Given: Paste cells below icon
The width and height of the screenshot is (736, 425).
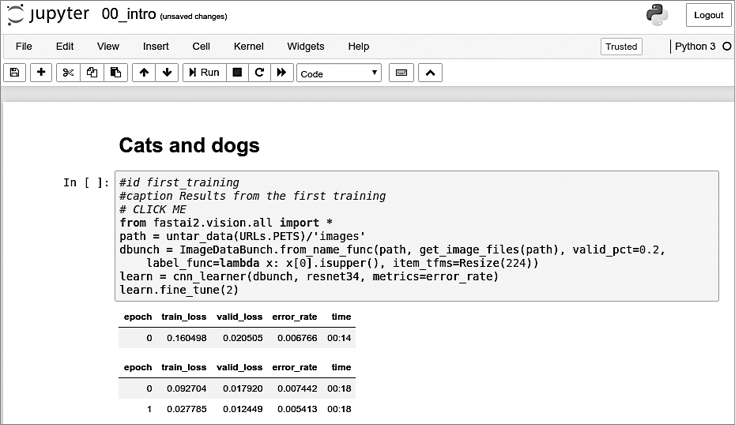Looking at the screenshot, I should point(116,73).
